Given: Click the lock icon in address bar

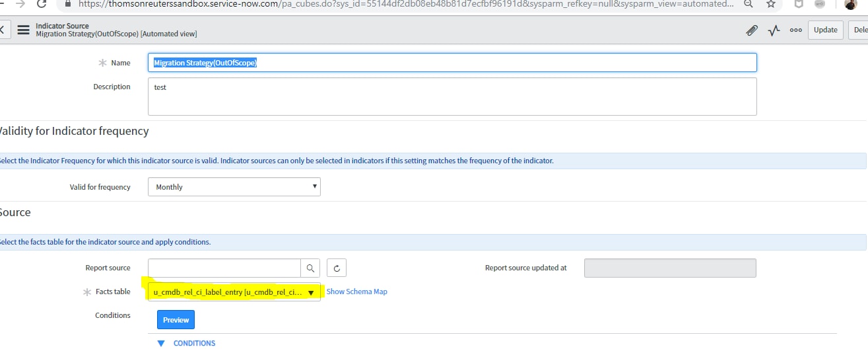Looking at the screenshot, I should point(67,3).
